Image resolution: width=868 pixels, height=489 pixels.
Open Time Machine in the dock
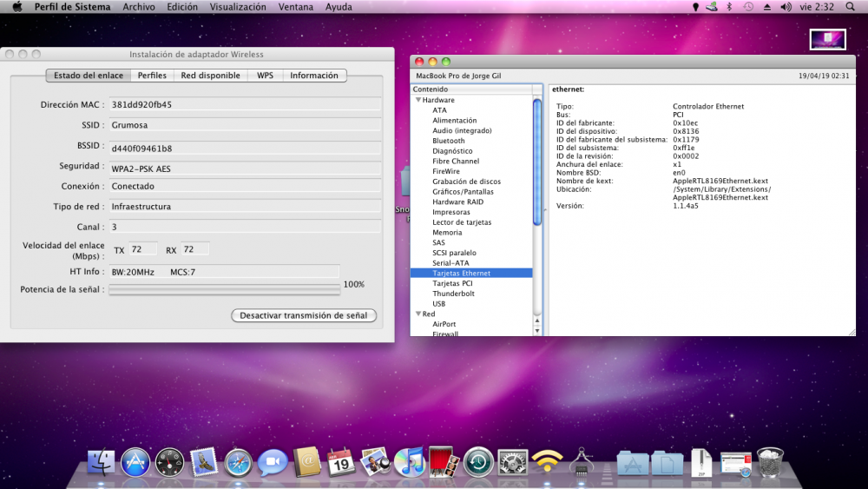(478, 462)
